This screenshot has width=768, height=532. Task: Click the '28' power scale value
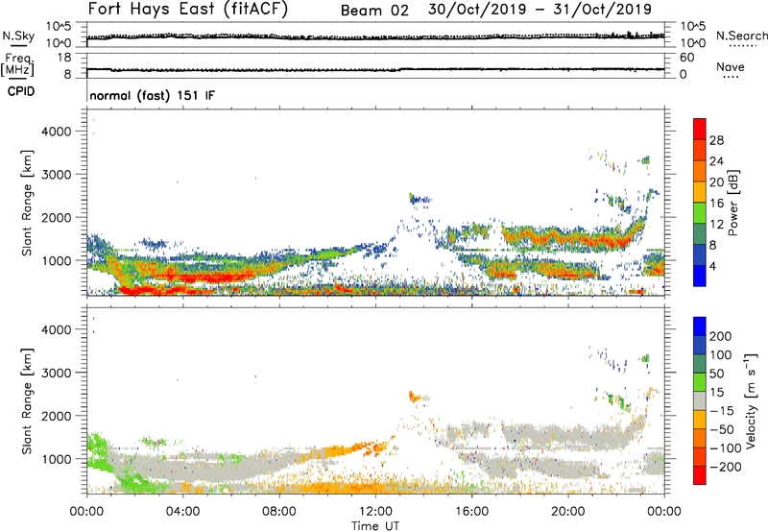(716, 140)
